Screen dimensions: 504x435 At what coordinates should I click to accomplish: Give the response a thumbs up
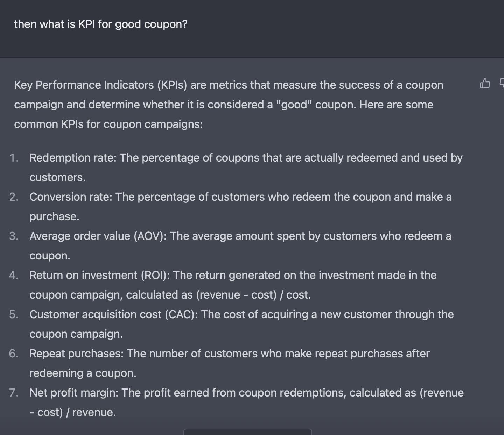[485, 84]
